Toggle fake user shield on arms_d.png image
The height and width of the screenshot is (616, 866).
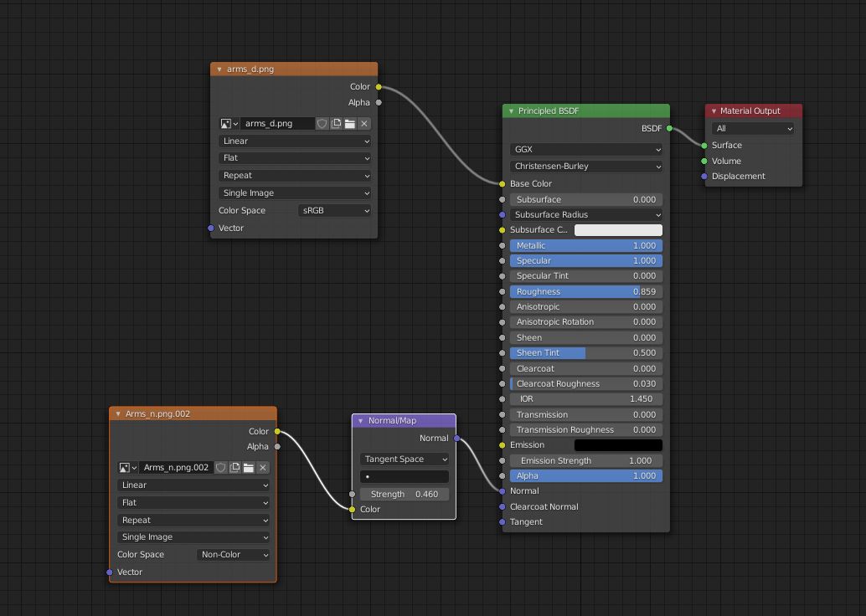pos(322,124)
